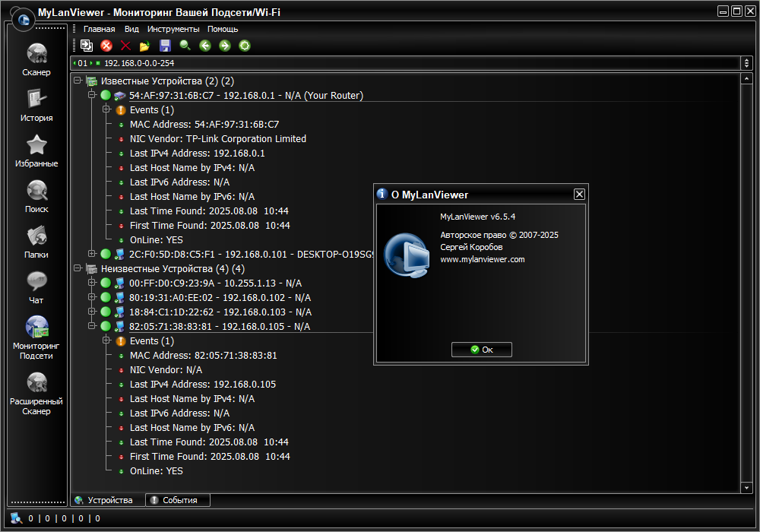Select the DESKTOP-O19SG device row
The height and width of the screenshot is (532, 760).
coord(251,254)
